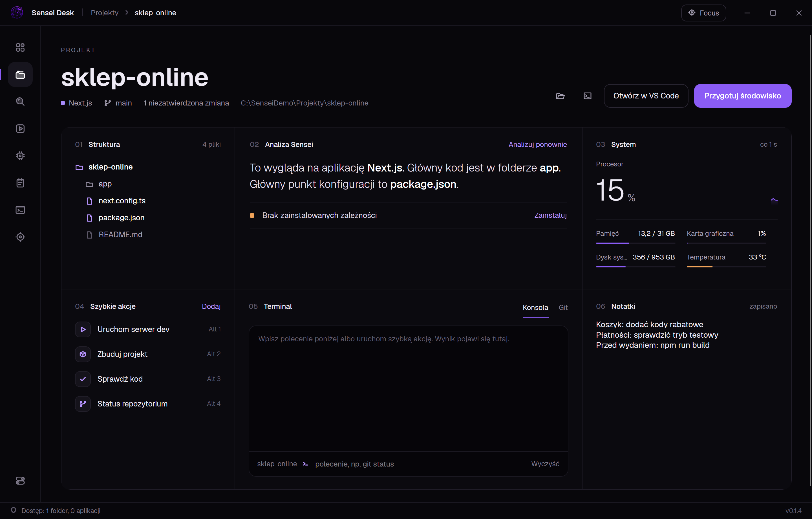812x519 pixels.
Task: Click sklep-online breadcrumb item
Action: coord(155,13)
